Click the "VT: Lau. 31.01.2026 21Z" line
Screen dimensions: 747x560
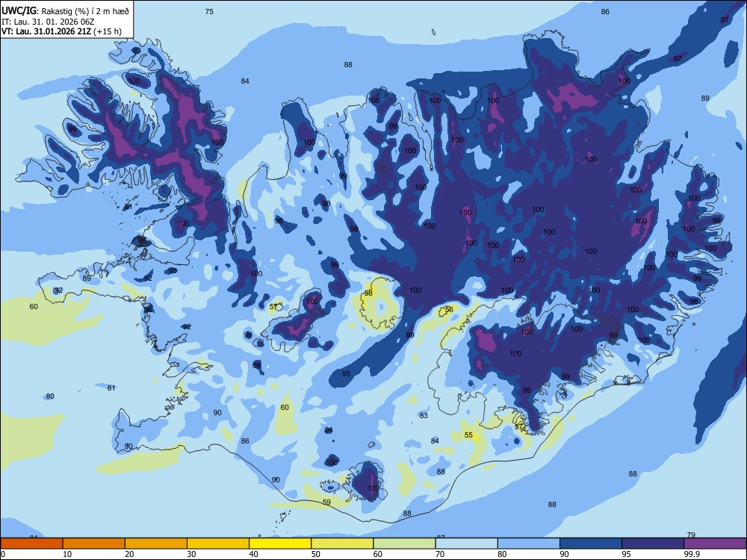(x=46, y=32)
